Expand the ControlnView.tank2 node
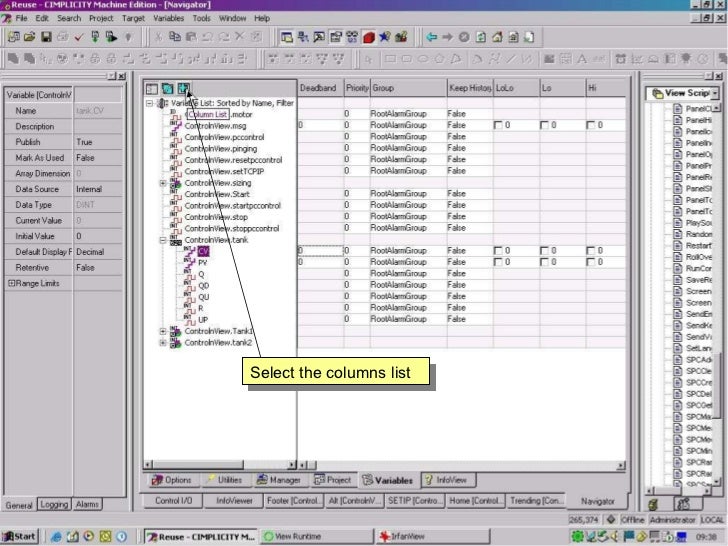This screenshot has height=546, width=728. (x=163, y=343)
